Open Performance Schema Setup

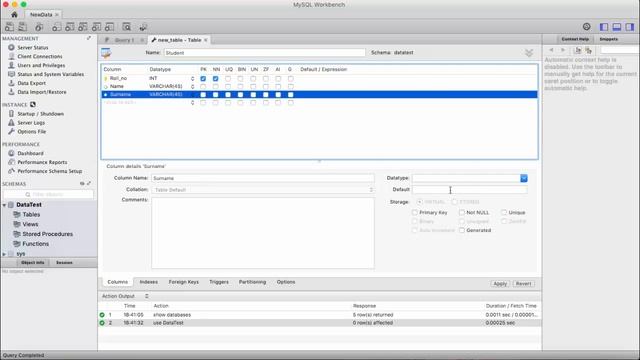pos(49,171)
